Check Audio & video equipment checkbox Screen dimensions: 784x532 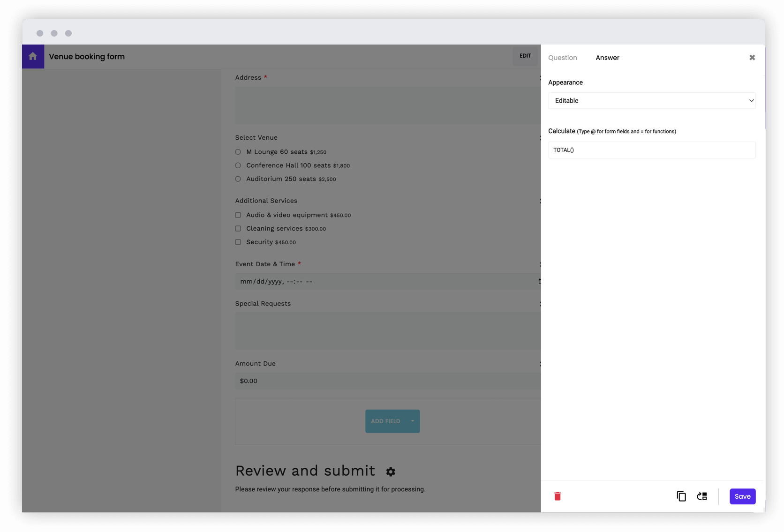pos(238,215)
